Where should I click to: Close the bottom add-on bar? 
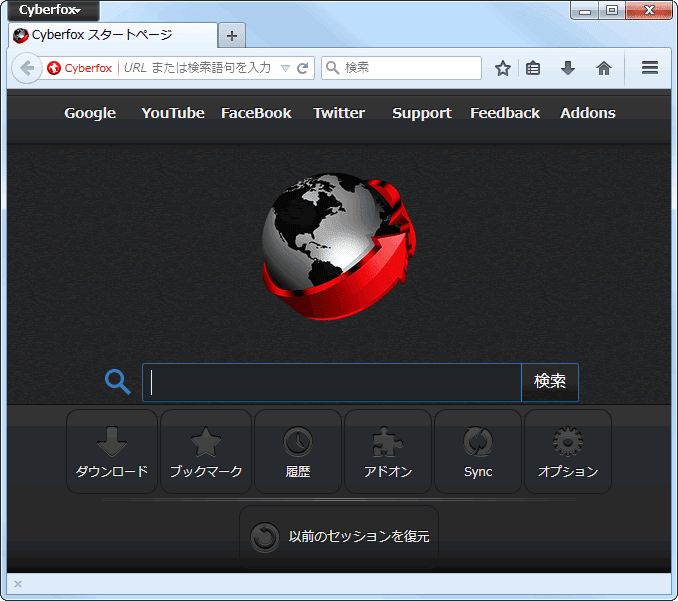coord(18,584)
